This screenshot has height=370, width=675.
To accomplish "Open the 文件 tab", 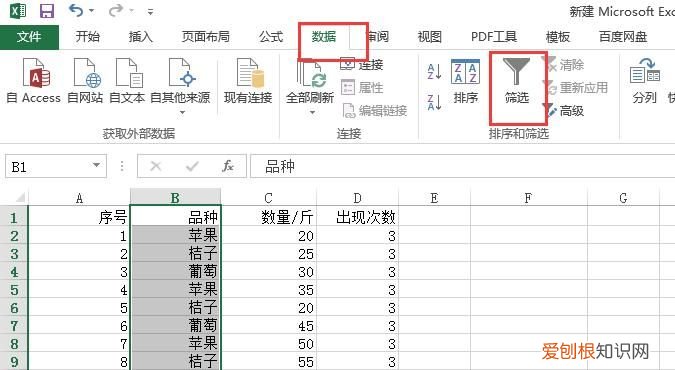I will [x=29, y=37].
